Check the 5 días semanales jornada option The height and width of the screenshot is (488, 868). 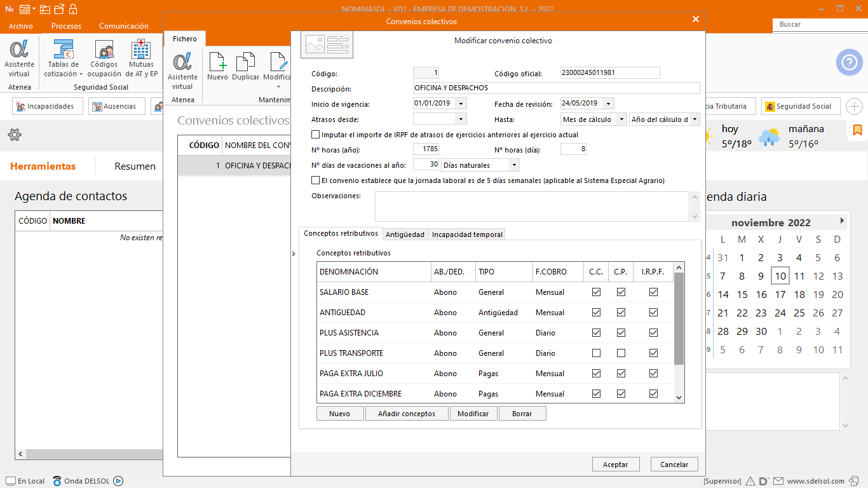(316, 180)
